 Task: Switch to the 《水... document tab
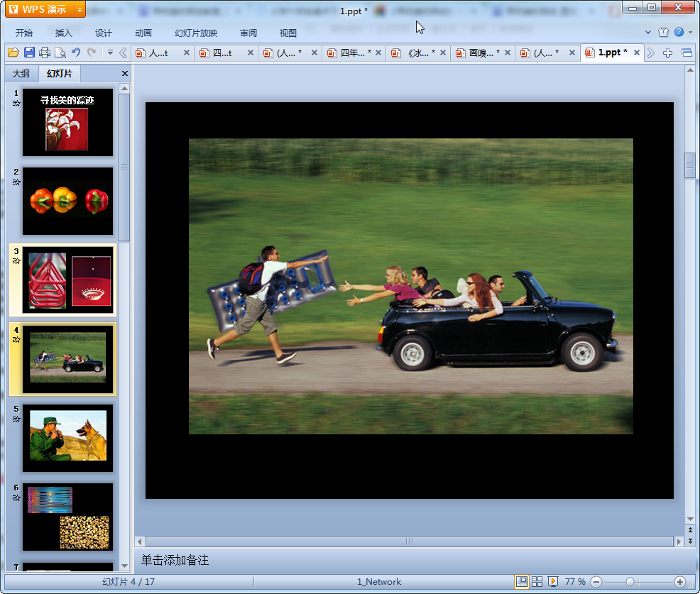pyautogui.click(x=418, y=53)
